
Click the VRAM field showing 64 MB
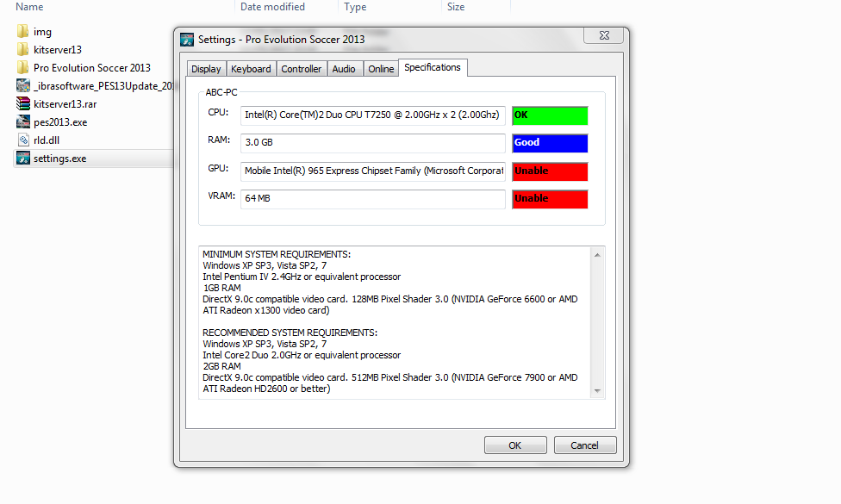(x=373, y=199)
